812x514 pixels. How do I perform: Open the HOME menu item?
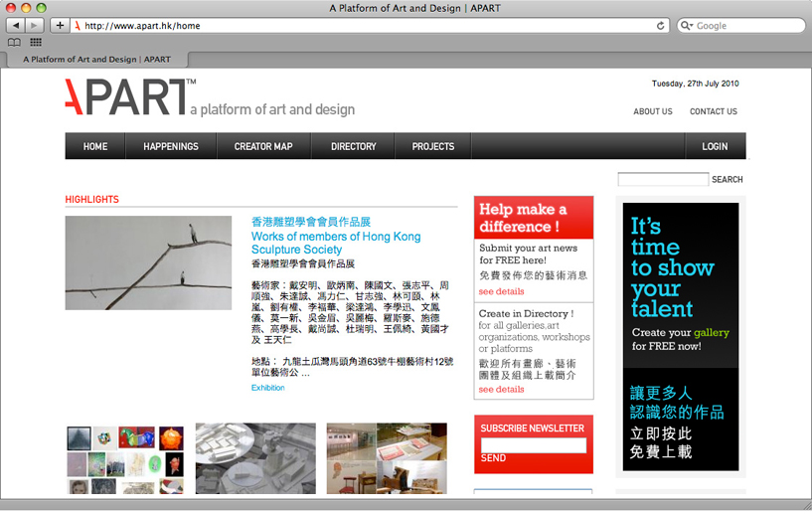95,146
